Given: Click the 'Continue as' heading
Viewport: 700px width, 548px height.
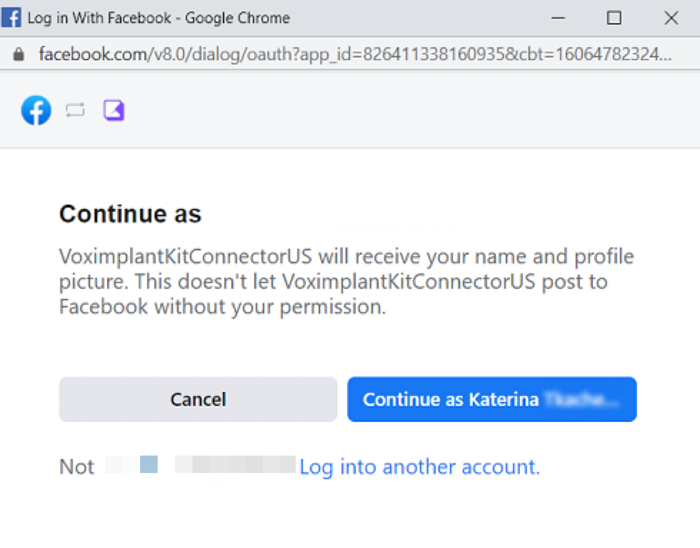Looking at the screenshot, I should pos(130,214).
